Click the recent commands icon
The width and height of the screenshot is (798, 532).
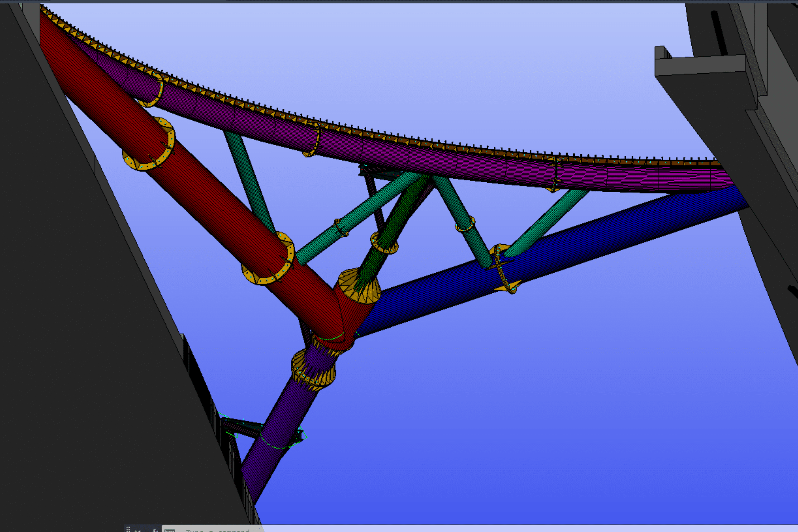pyautogui.click(x=169, y=530)
